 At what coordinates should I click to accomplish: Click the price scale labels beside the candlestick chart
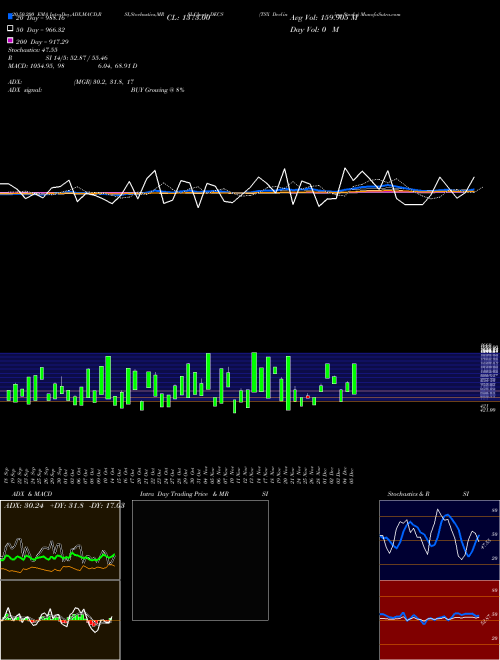489,377
